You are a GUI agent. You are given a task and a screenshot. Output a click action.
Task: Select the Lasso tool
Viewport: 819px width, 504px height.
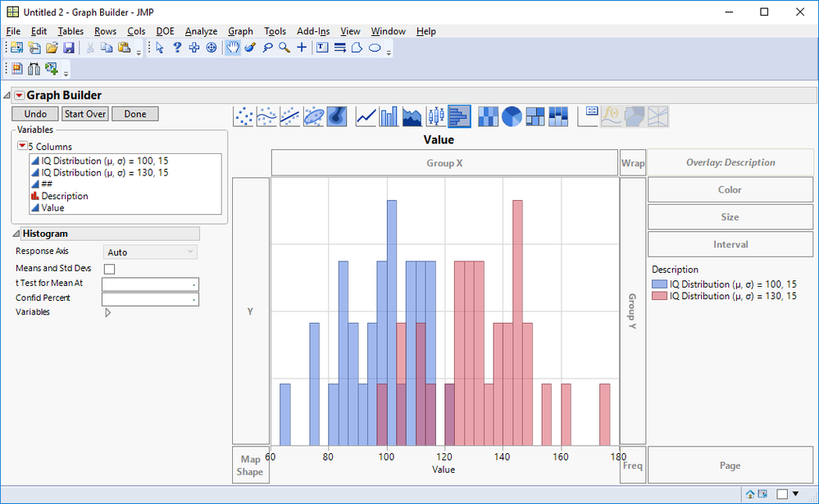pos(267,48)
